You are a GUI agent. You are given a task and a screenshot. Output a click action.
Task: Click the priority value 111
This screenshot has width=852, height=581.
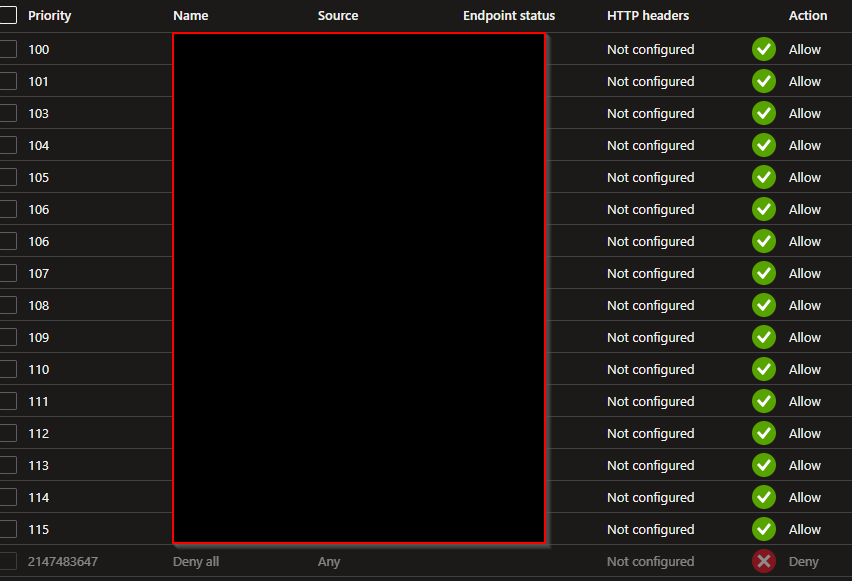(39, 402)
